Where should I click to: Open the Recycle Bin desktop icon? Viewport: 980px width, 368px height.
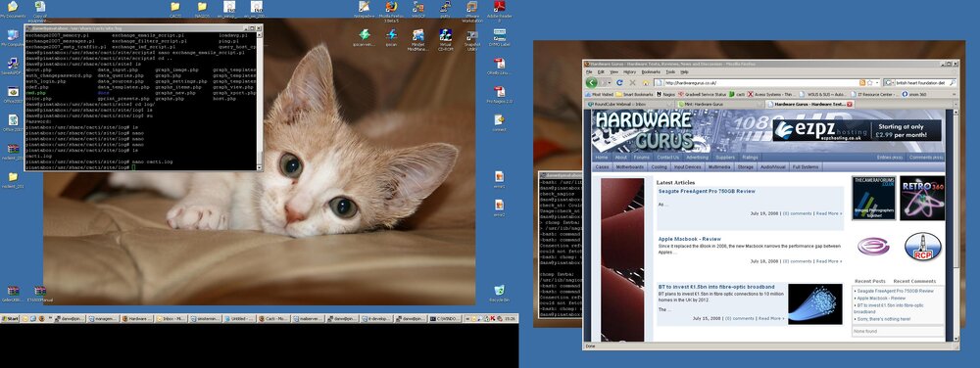(499, 294)
